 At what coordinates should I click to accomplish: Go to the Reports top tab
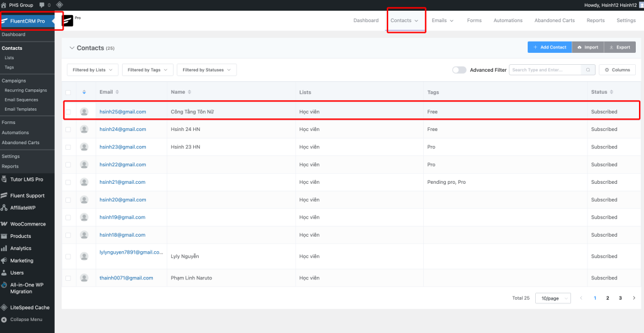(x=595, y=20)
